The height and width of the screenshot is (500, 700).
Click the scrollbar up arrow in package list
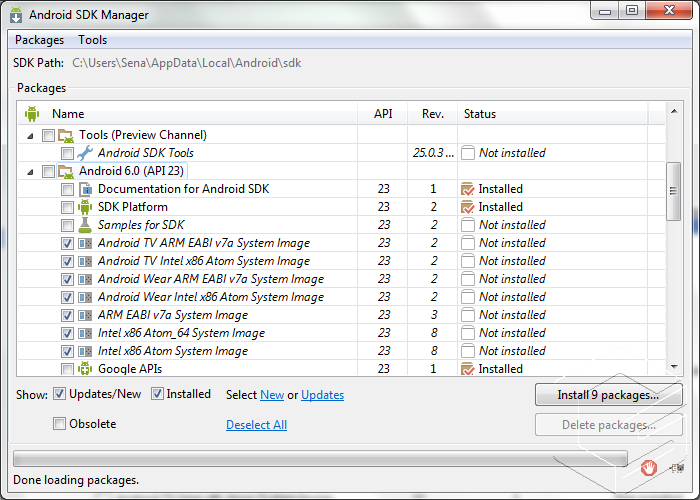tap(674, 111)
